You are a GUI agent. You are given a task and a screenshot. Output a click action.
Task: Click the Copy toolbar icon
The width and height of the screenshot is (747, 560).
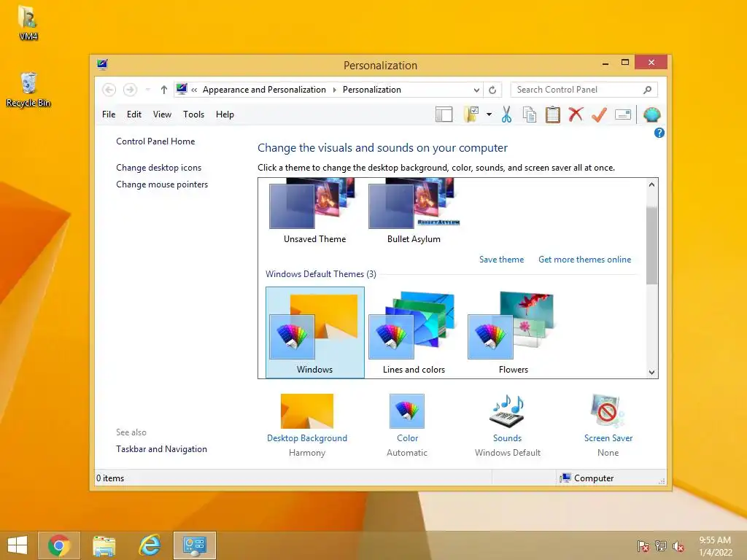coord(530,114)
